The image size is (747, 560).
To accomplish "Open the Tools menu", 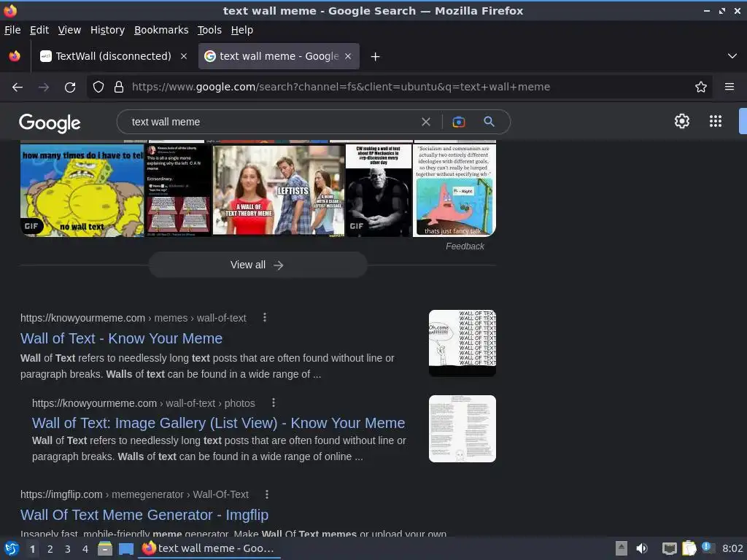I will 209,30.
